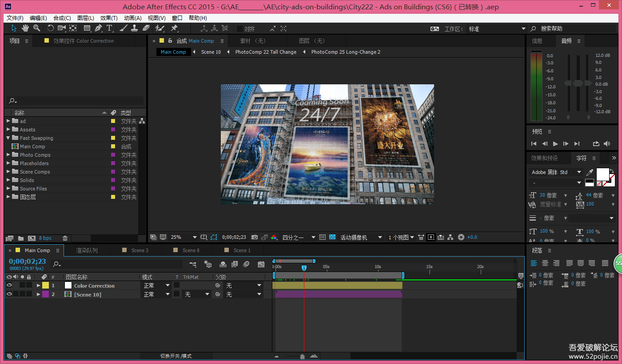Click 切换开关/模式 button below timeline

(176, 356)
